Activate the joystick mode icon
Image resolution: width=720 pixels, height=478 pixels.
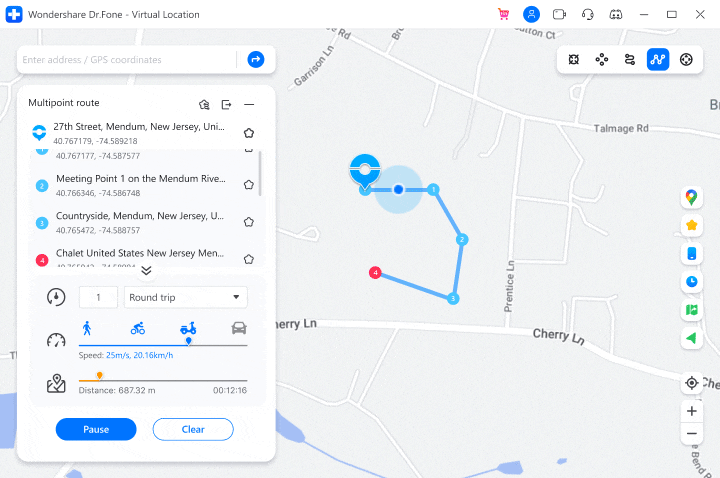tap(686, 60)
